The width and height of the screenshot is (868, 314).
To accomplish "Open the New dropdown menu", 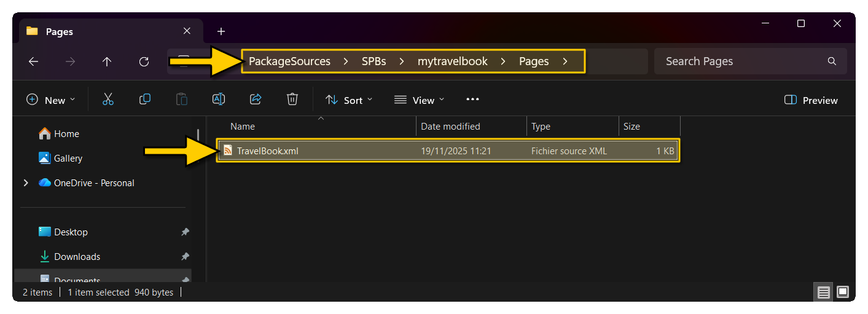I will click(x=51, y=100).
